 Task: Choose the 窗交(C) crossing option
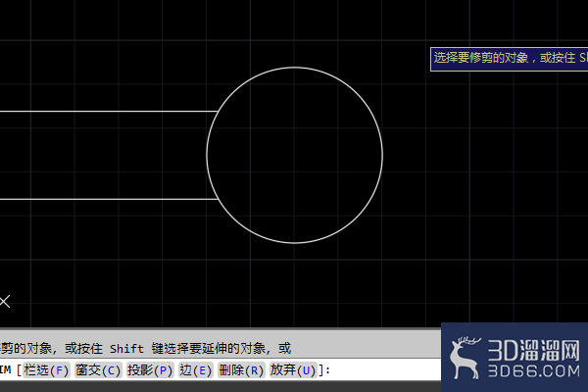[x=98, y=370]
